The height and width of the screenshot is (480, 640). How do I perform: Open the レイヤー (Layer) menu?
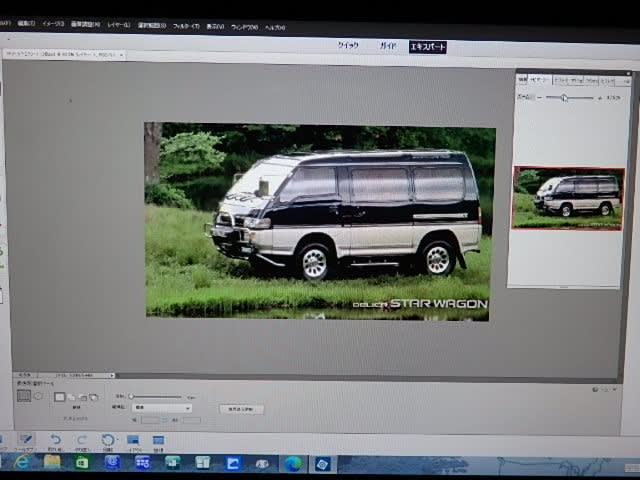(x=119, y=25)
